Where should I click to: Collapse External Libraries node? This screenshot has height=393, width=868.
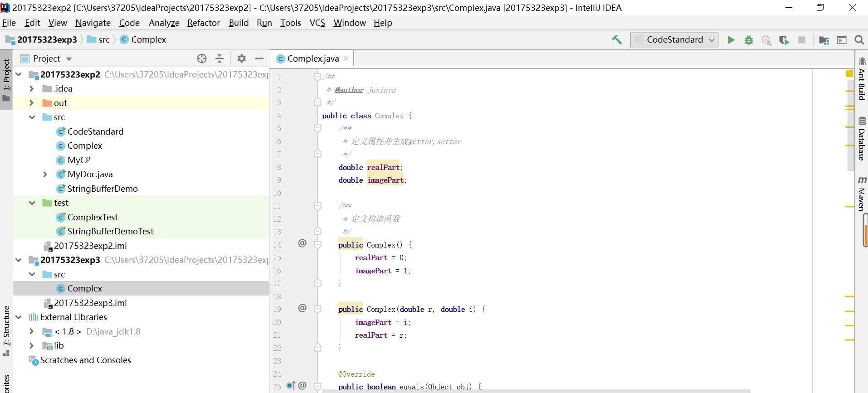pos(19,317)
